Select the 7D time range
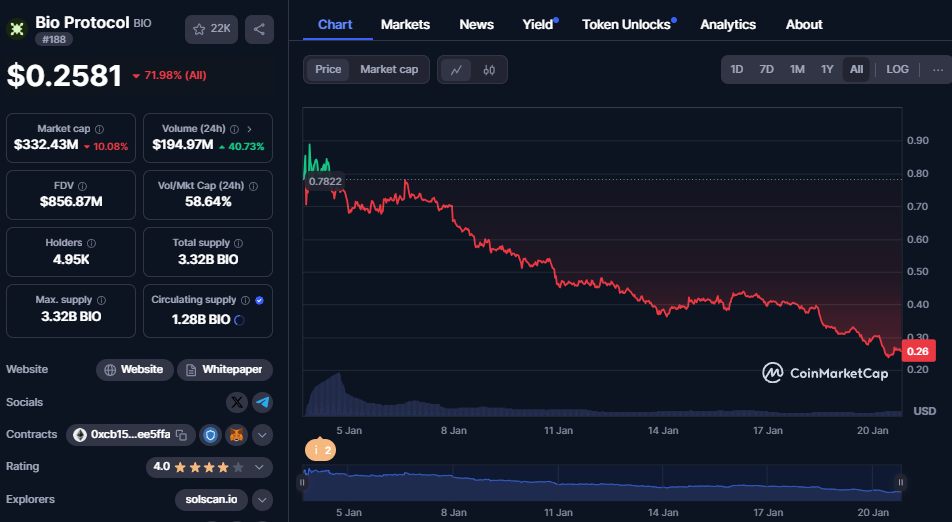The image size is (952, 522). pos(766,70)
